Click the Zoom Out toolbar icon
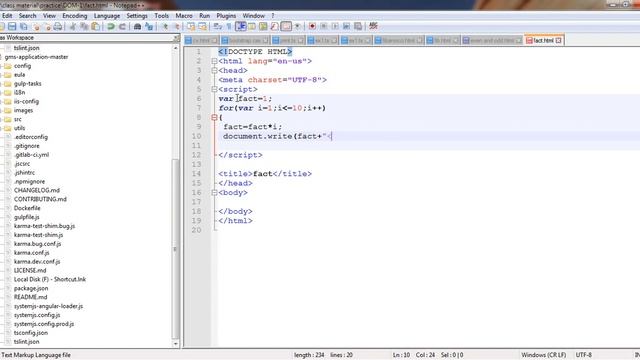The width and height of the screenshot is (640, 360). 177,27
